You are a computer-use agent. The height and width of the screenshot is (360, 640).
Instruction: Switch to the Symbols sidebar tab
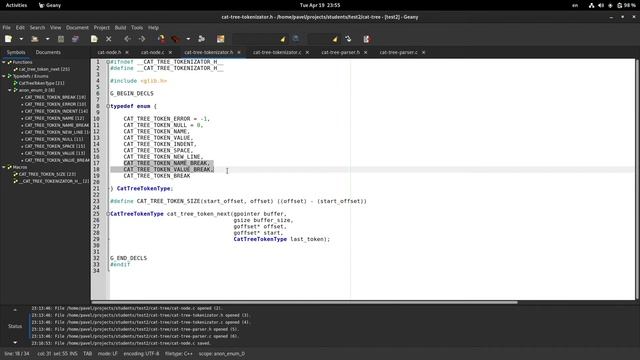tap(16, 52)
